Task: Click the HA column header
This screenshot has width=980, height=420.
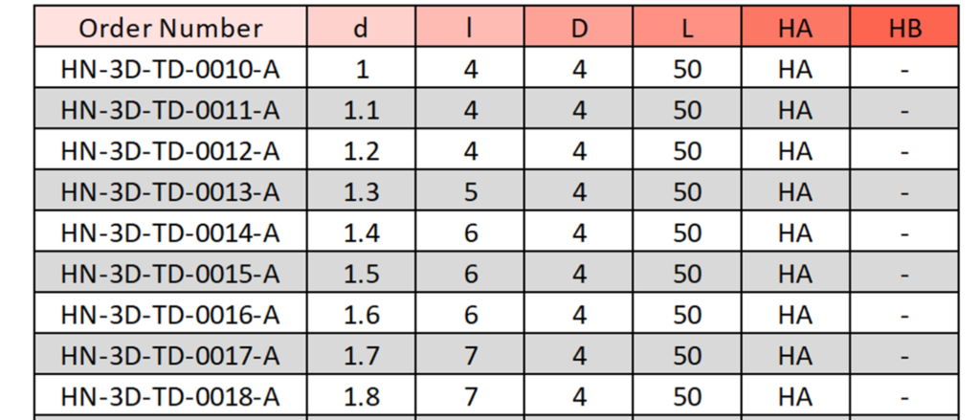Action: pyautogui.click(x=795, y=26)
